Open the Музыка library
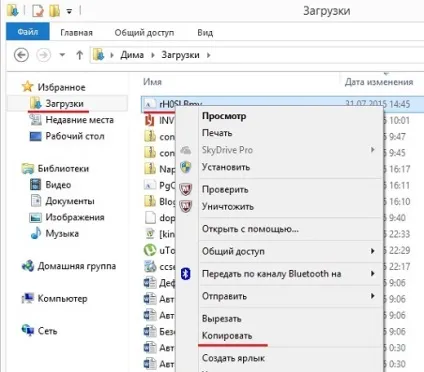Screen dimensions: 424x372 point(62,233)
